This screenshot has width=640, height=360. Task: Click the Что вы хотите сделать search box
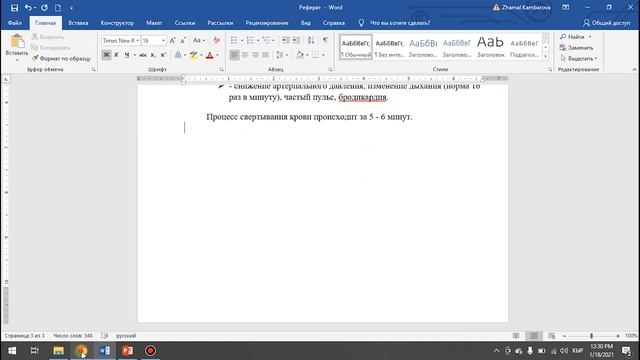pyautogui.click(x=400, y=23)
